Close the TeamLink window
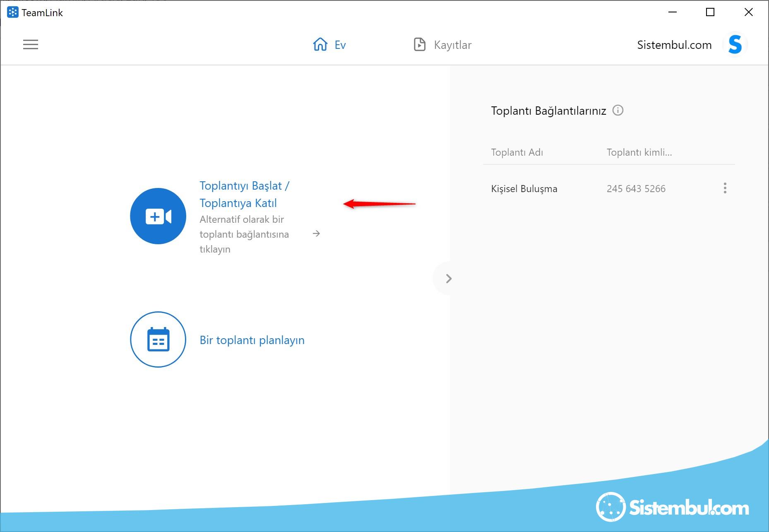This screenshot has width=769, height=532. (748, 12)
